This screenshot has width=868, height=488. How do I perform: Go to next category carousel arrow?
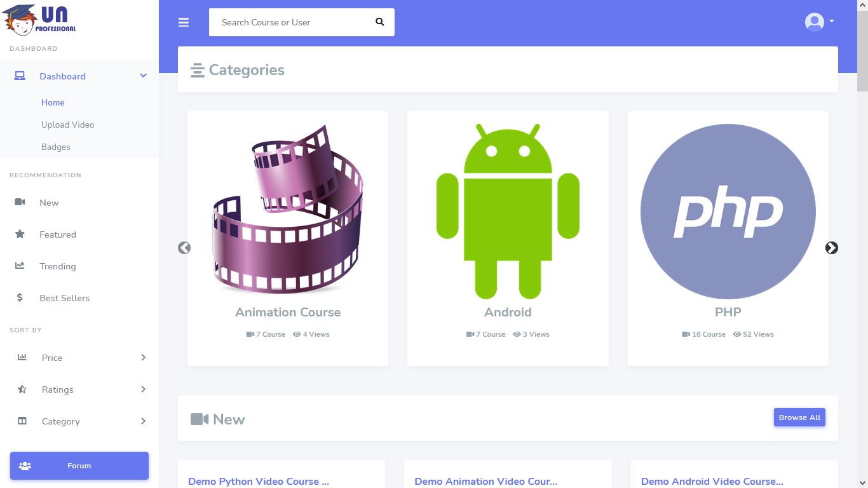[x=832, y=248]
